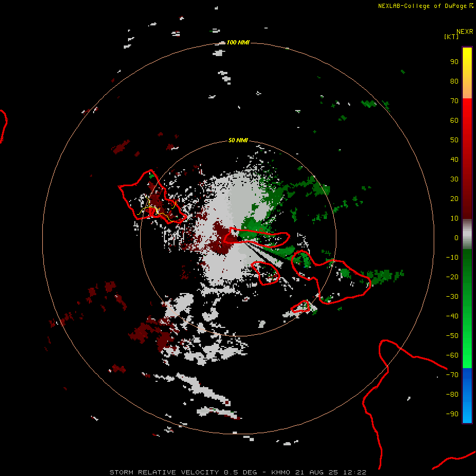This screenshot has height=476, width=476.
Task: Click the -60 value on the velocity scale
Action: point(452,355)
